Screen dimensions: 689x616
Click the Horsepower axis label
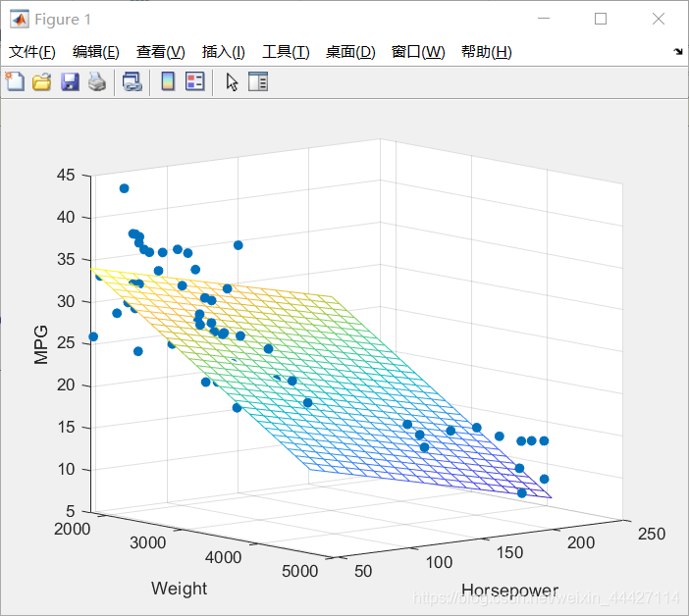(509, 590)
